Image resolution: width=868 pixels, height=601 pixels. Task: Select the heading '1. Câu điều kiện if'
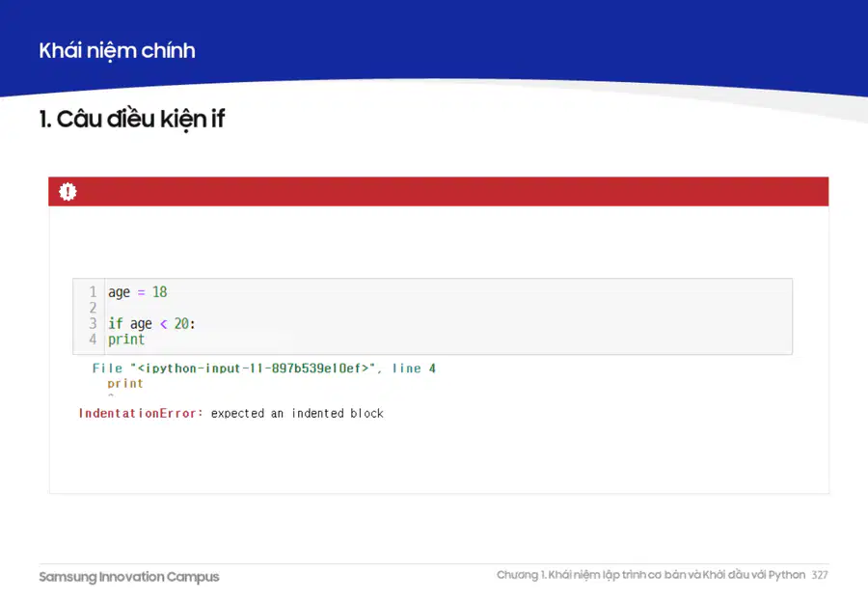[x=132, y=119]
